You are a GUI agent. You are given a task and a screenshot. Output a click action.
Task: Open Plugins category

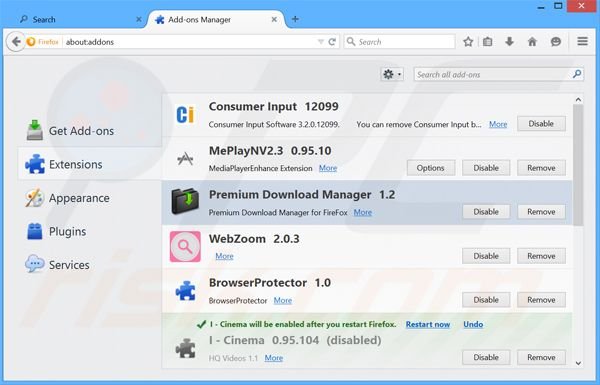click(x=90, y=232)
